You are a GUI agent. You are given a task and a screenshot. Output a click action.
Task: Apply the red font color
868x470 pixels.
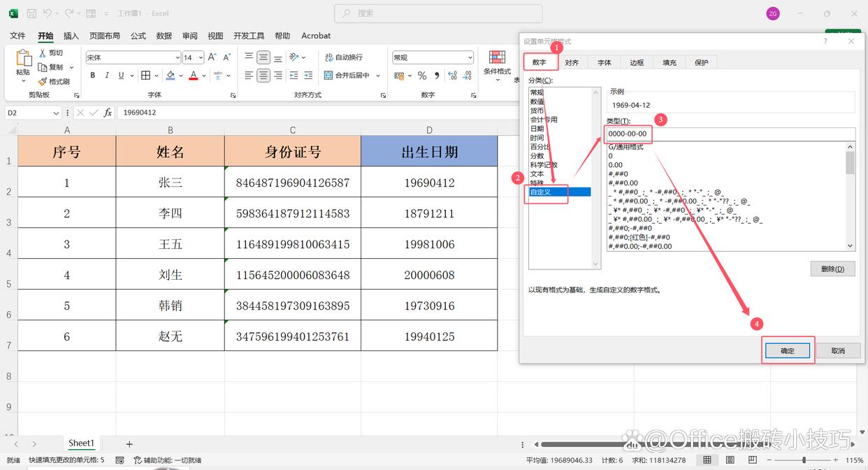(194, 76)
